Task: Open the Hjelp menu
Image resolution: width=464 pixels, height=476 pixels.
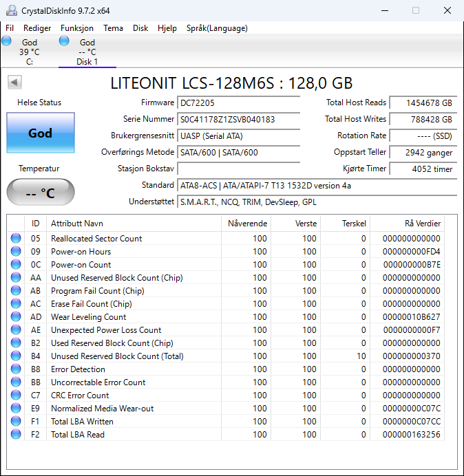Action: coord(167,28)
